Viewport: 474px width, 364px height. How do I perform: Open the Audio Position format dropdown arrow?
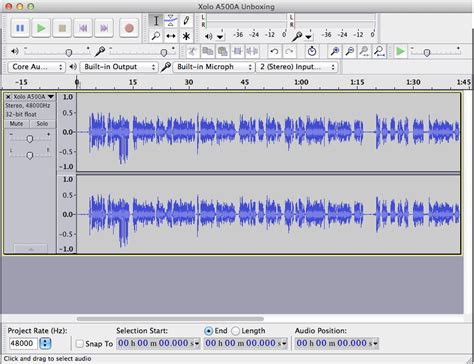375,343
